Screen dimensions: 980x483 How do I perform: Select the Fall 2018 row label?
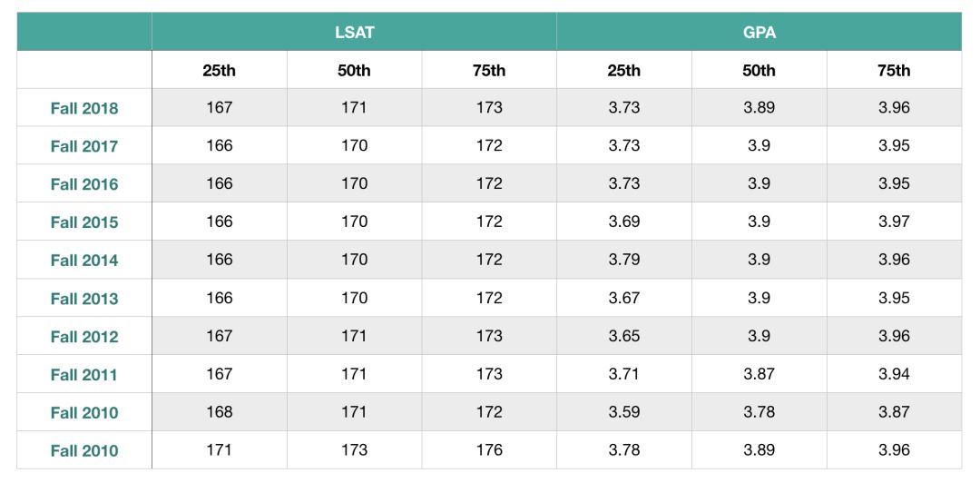(x=84, y=108)
